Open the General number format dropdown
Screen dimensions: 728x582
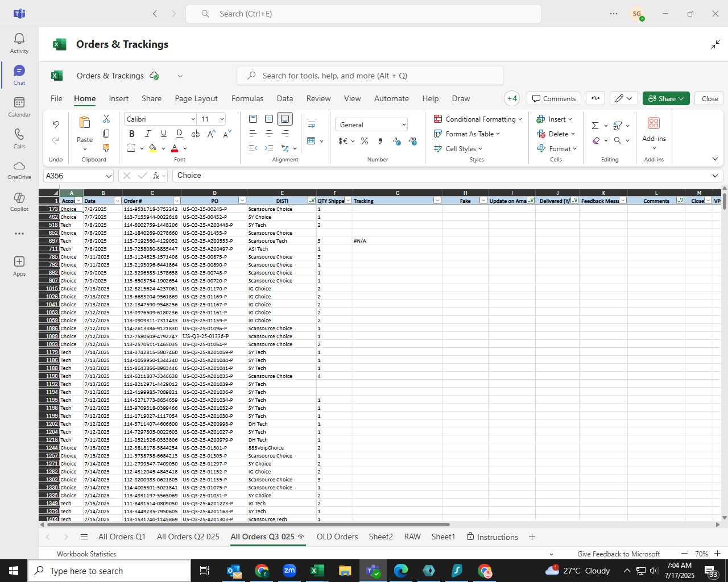(371, 124)
